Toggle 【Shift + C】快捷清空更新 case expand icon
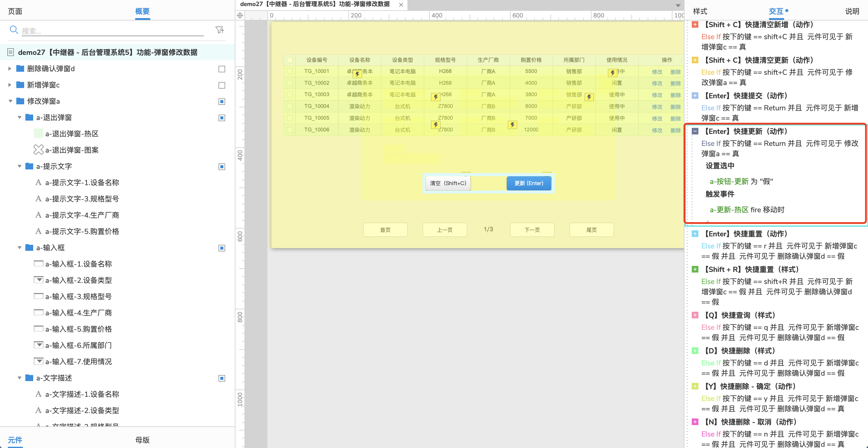Screen dimensions: 868x448 pyautogui.click(x=695, y=60)
